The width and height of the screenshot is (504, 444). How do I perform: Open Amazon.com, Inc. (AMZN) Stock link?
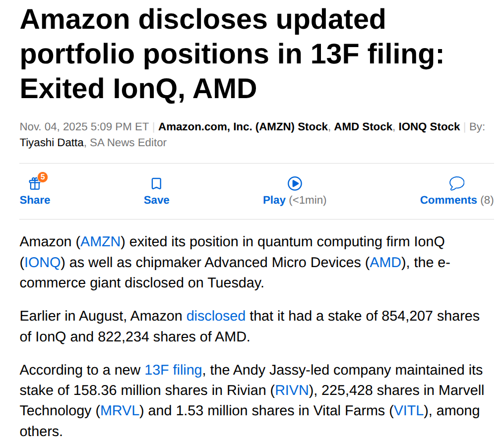click(243, 127)
